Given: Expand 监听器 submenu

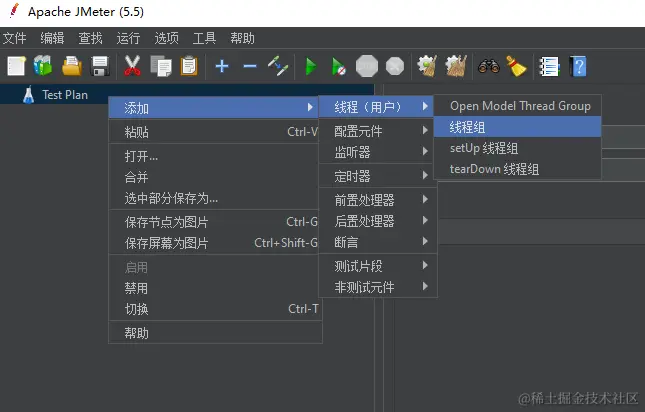Looking at the screenshot, I should point(376,152).
